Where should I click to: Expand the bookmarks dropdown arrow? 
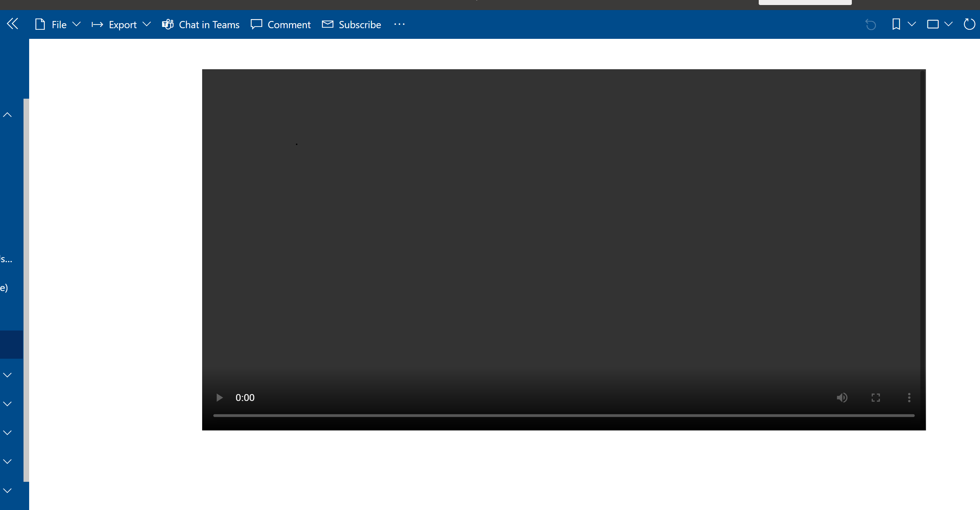click(x=911, y=24)
